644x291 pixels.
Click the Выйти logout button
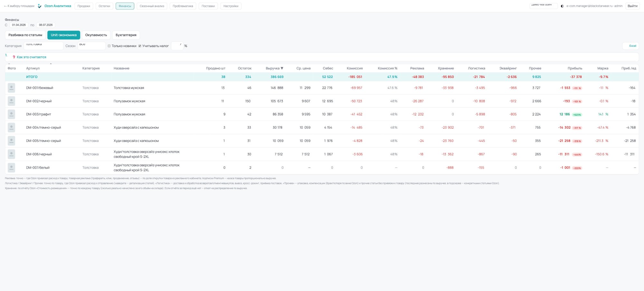(632, 6)
